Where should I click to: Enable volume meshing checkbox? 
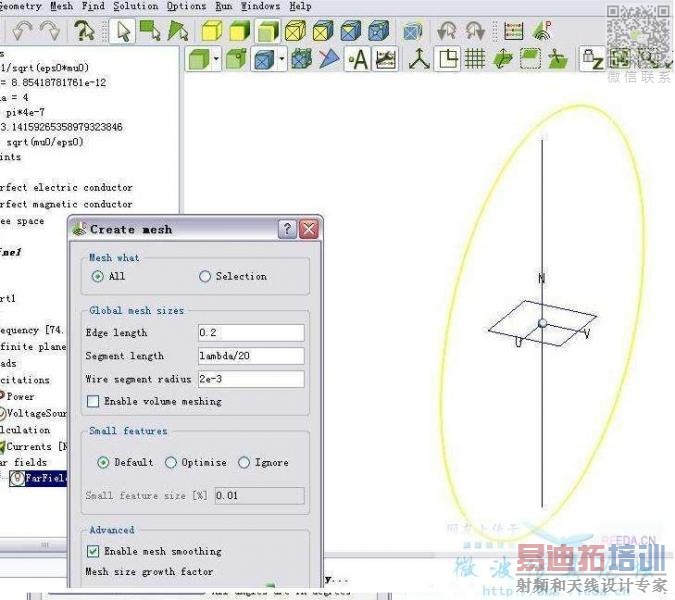pyautogui.click(x=93, y=401)
